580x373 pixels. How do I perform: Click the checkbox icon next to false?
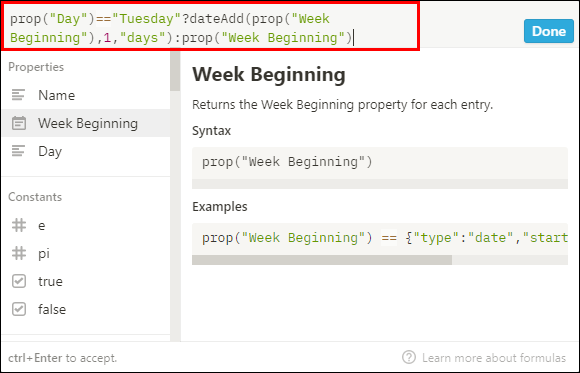pyautogui.click(x=19, y=309)
